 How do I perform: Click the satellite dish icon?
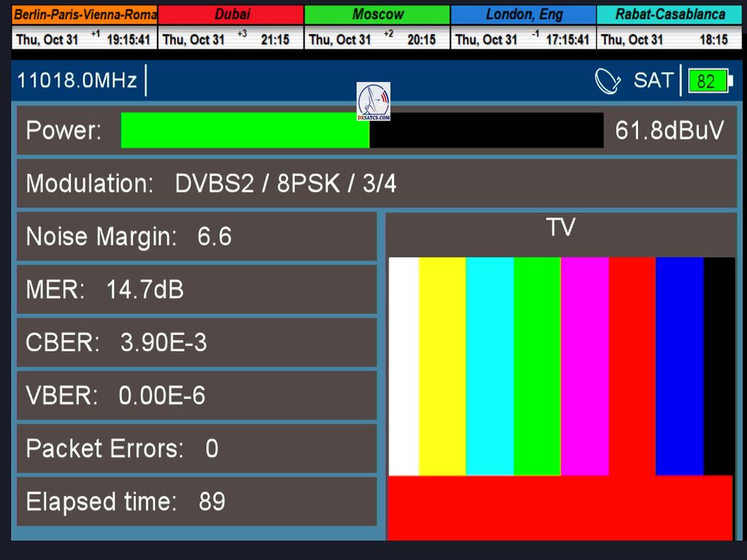[x=608, y=81]
